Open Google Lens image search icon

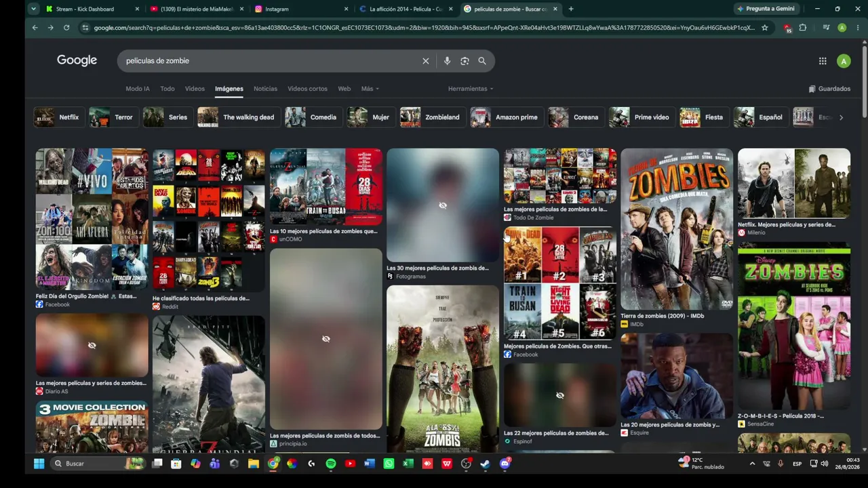(465, 61)
